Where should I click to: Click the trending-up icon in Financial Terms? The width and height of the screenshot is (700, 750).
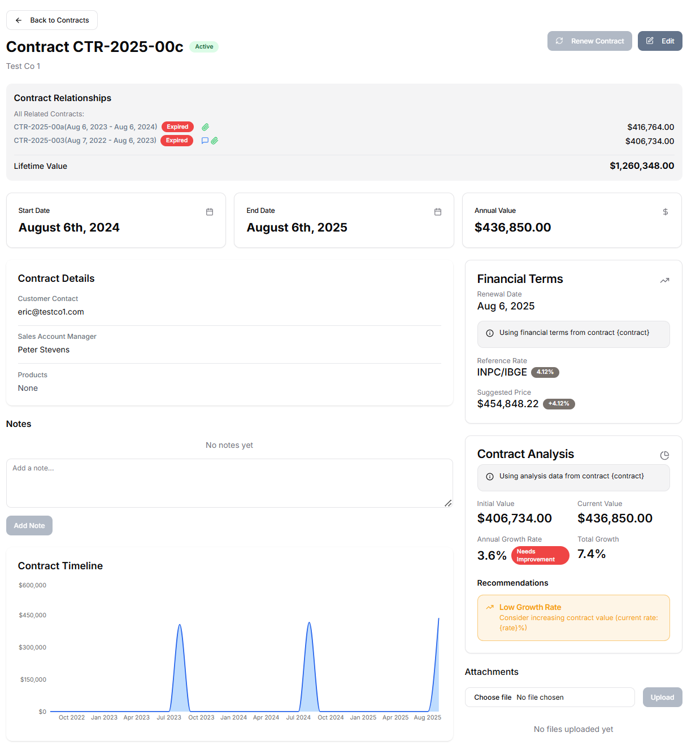click(665, 280)
